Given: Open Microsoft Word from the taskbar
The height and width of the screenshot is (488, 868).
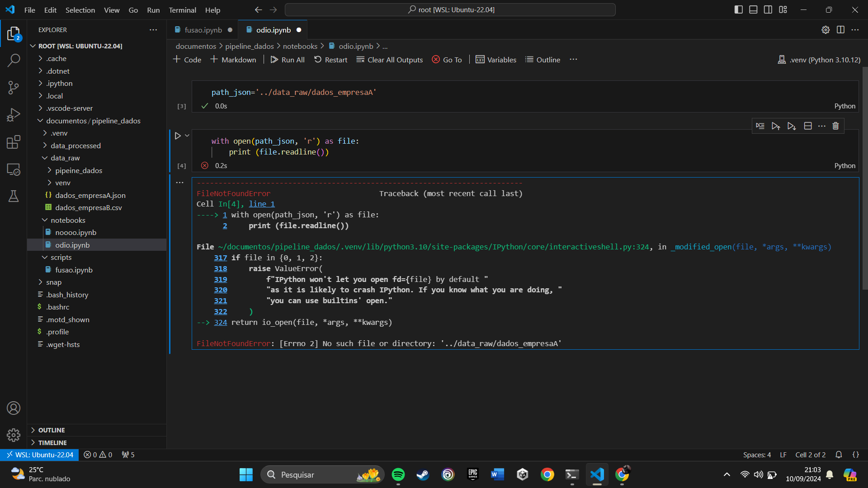Looking at the screenshot, I should point(497,474).
